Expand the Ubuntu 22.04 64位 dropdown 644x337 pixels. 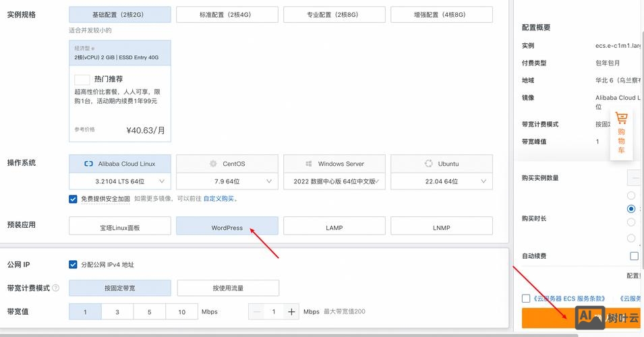coord(442,181)
